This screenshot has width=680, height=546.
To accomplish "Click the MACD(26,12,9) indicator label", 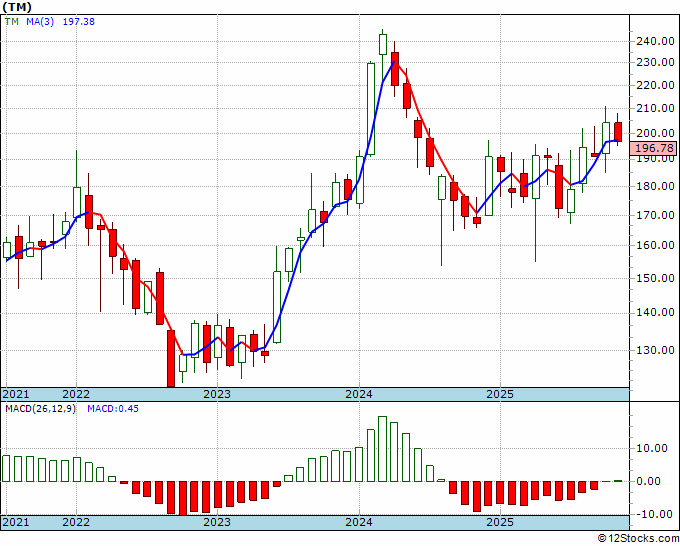I will click(40, 409).
